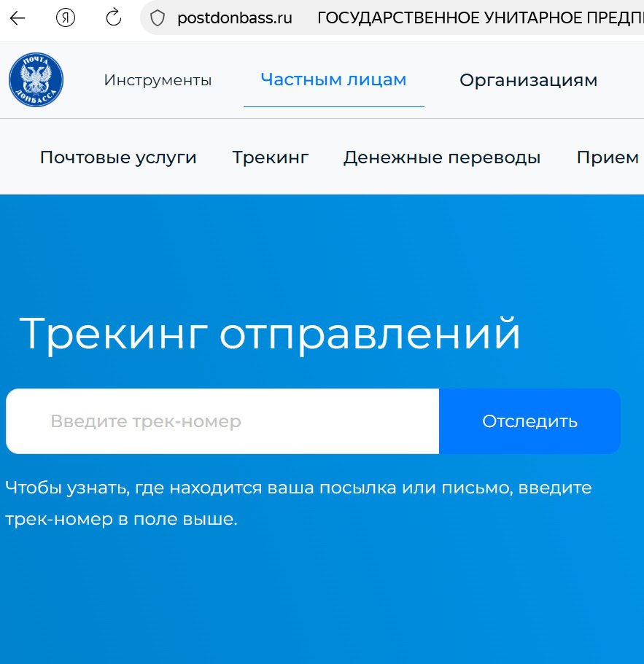Viewport: 644px width, 664px height.
Task: Click the site security shield icon
Action: point(155,17)
